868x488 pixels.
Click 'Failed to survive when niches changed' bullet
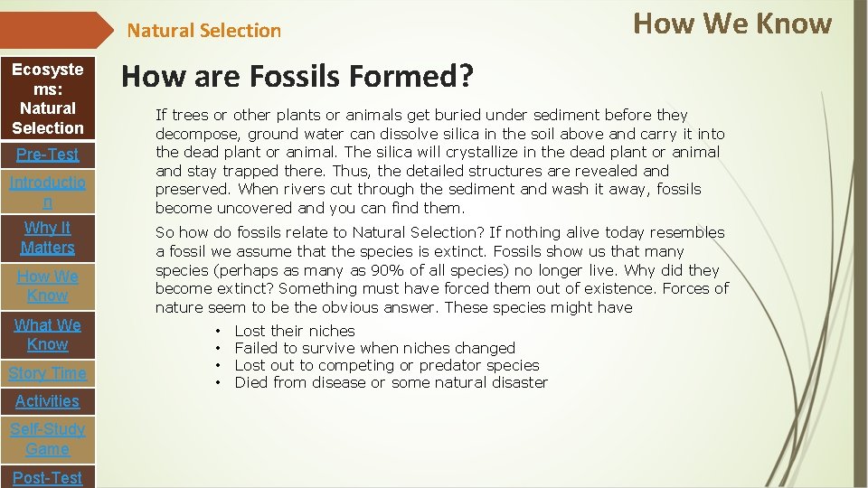374,348
